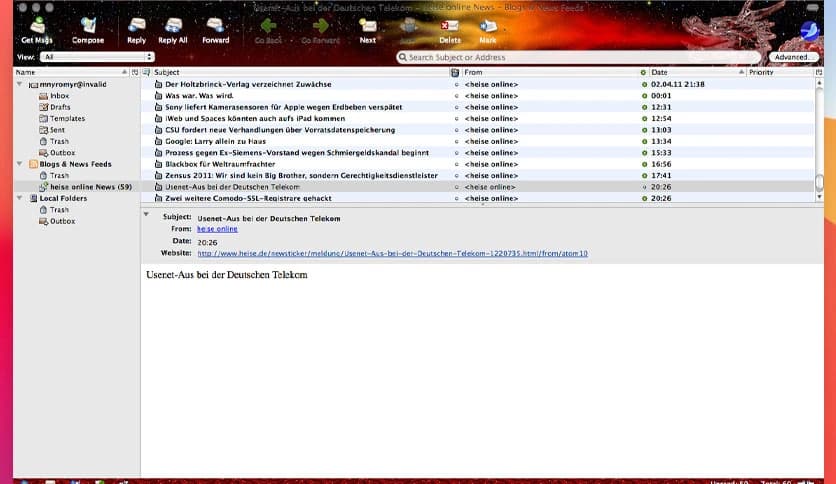This screenshot has height=484, width=836.
Task: Sort messages by Priority column header
Action: pyautogui.click(x=780, y=72)
